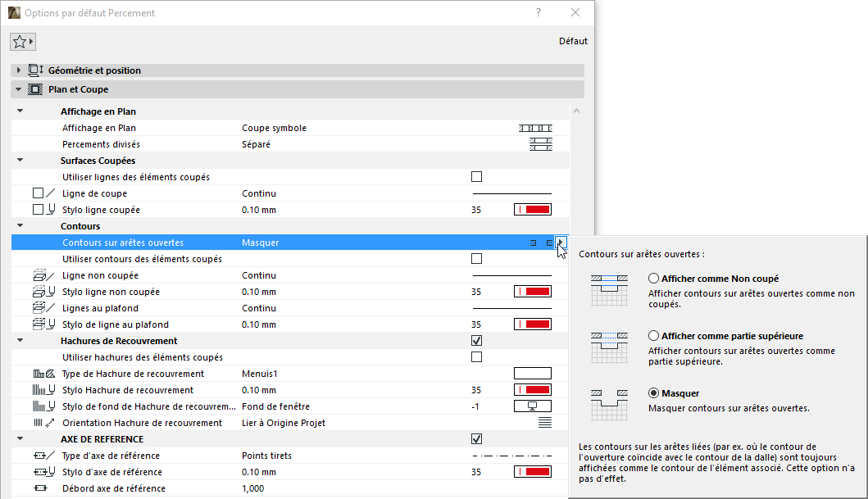This screenshot has width=868, height=499.
Task: Click the Masquer option illustration
Action: [609, 405]
